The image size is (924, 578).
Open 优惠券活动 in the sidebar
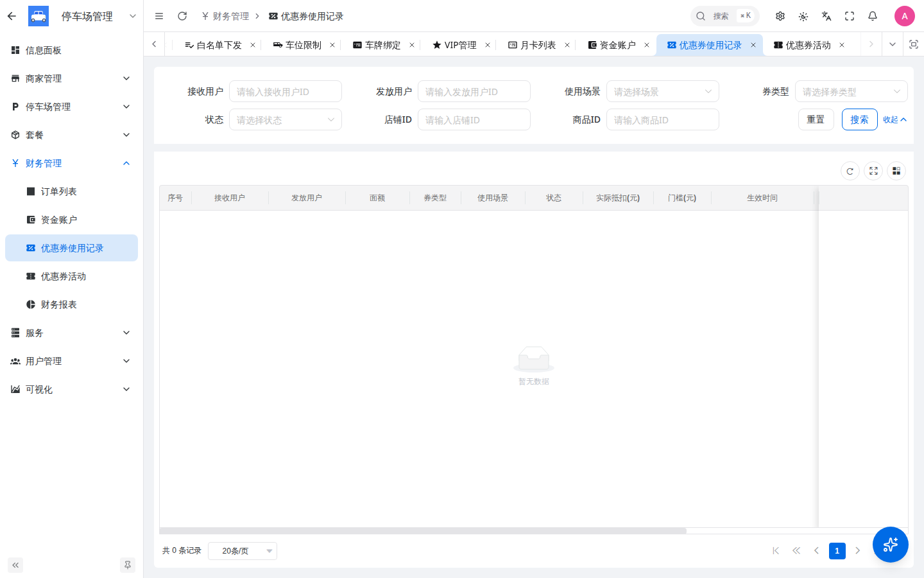(72, 276)
